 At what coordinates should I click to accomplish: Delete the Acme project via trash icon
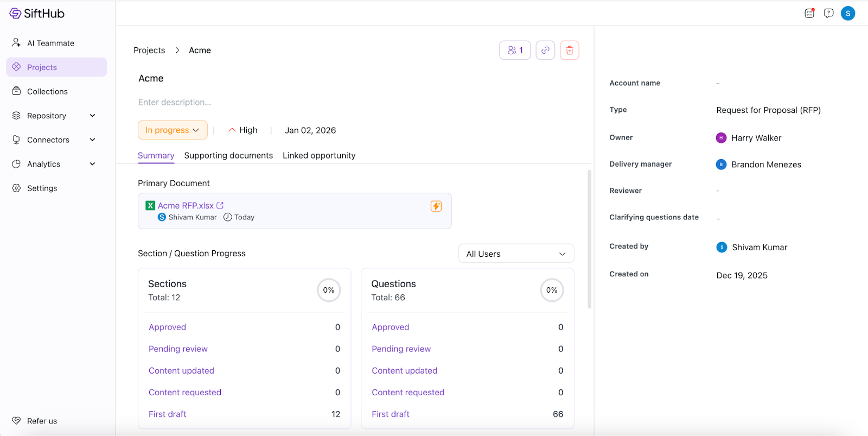point(569,50)
